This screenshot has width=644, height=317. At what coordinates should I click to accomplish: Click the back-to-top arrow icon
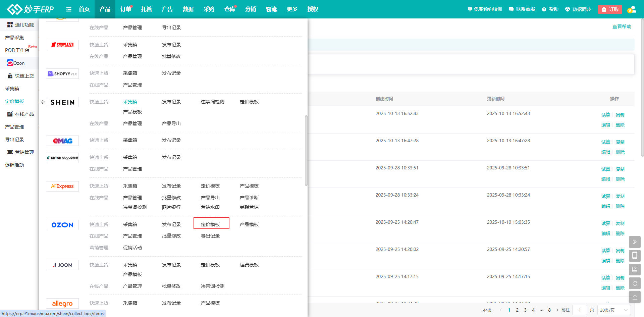[x=635, y=297]
